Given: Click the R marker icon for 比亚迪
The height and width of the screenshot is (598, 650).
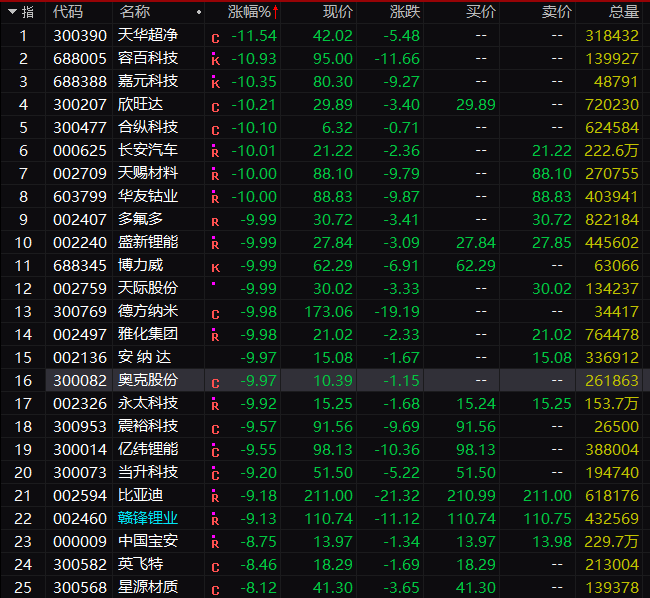Looking at the screenshot, I should [x=215, y=496].
